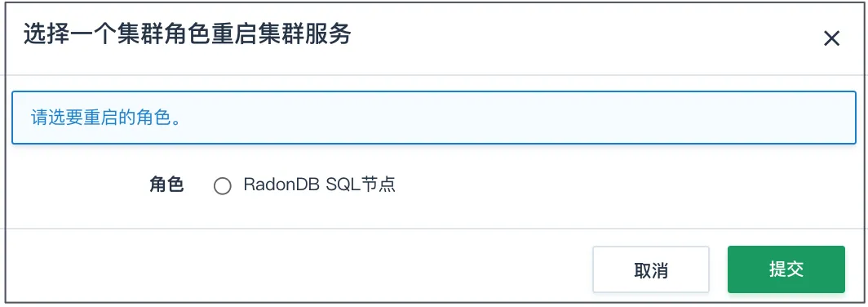Screen dimensions: 868x307
Task: Click the text 请选要重启的角色。
Action: tap(107, 118)
